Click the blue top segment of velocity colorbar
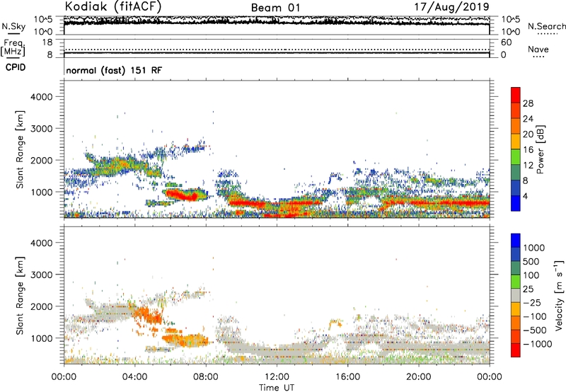This screenshot has width=566, height=392. [516, 241]
